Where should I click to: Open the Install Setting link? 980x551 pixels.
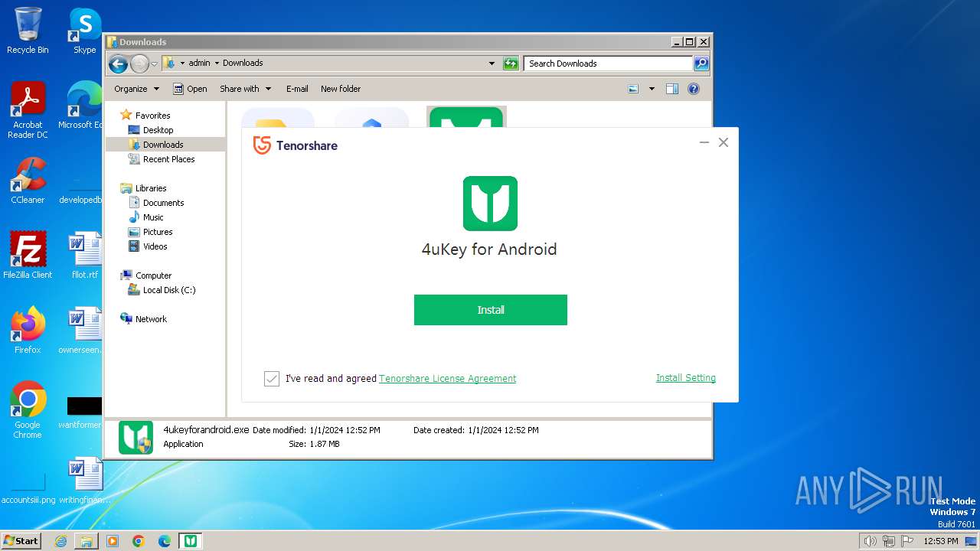point(686,378)
